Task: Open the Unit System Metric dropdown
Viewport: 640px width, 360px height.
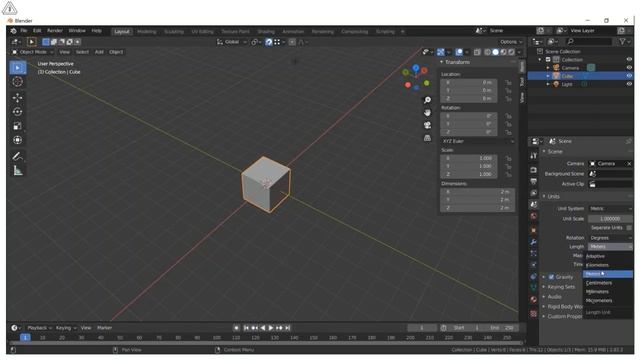Action: pyautogui.click(x=610, y=209)
